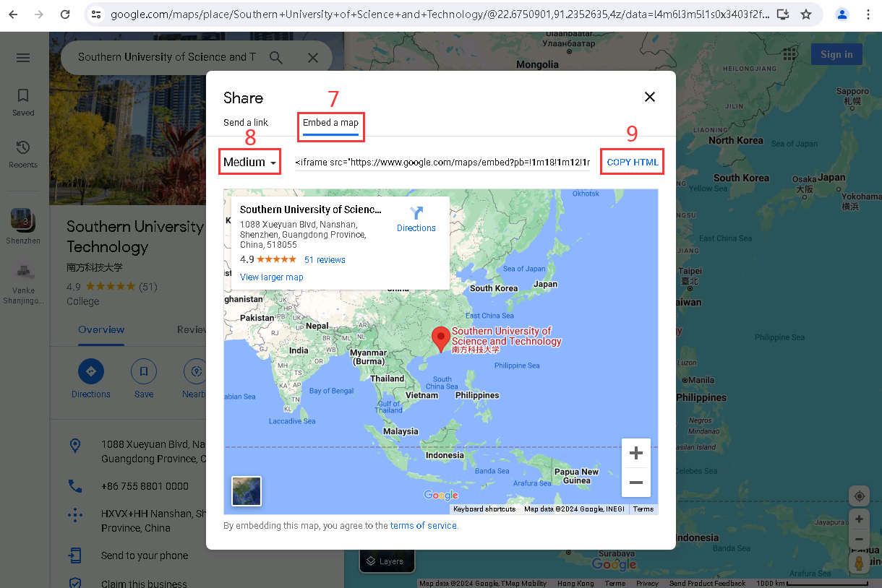Open the Shenzhen recent item thumbnail
Viewport: 882px width, 588px height.
(23, 220)
